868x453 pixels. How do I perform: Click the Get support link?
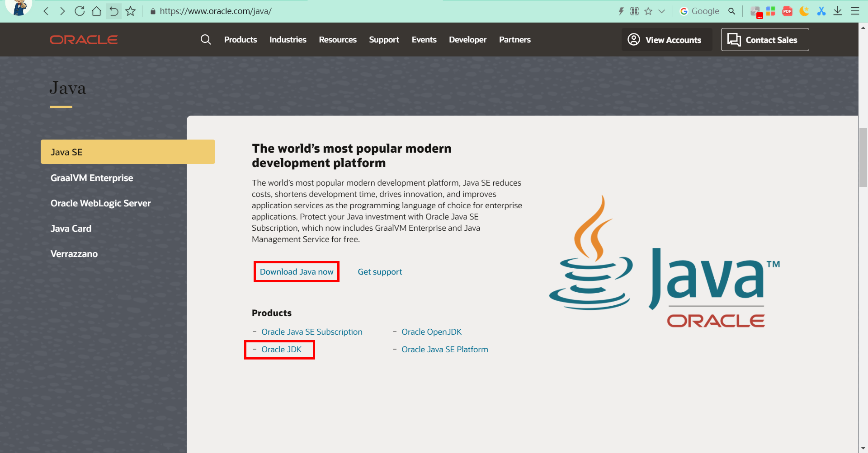click(x=380, y=272)
